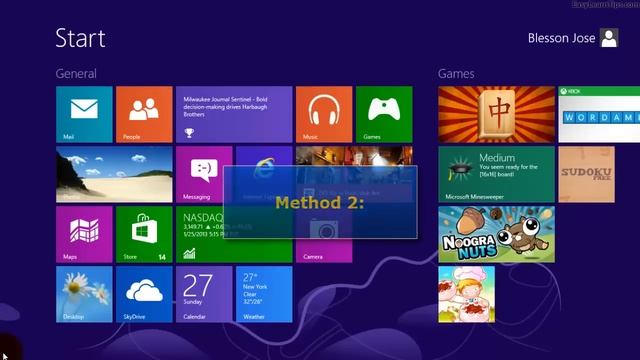
Task: Open the Store tile
Action: click(x=144, y=234)
